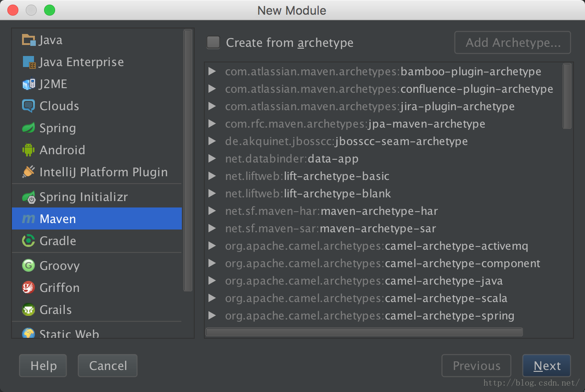Expand camel-archetype-activemq arrow
The height and width of the screenshot is (392, 585).
(x=212, y=246)
